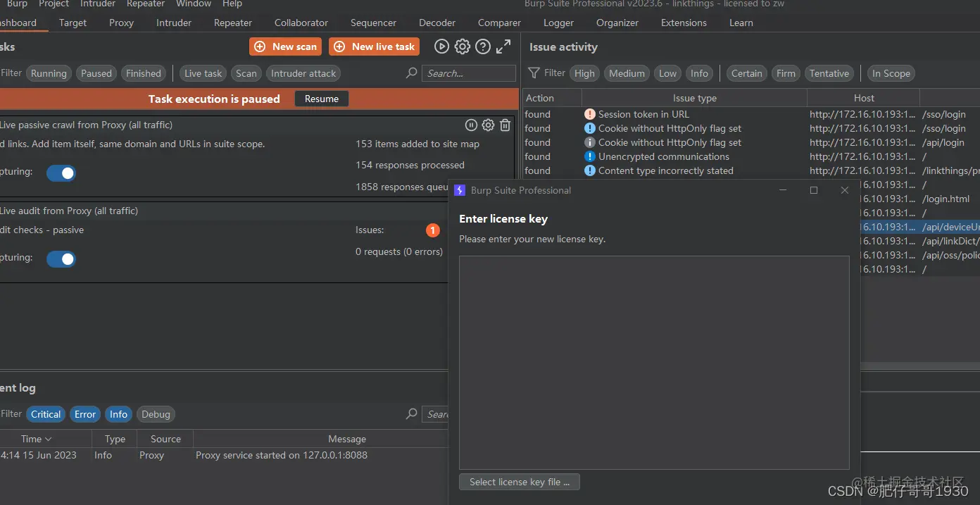Switch to the Learn tab
The image size is (980, 505).
coord(741,23)
